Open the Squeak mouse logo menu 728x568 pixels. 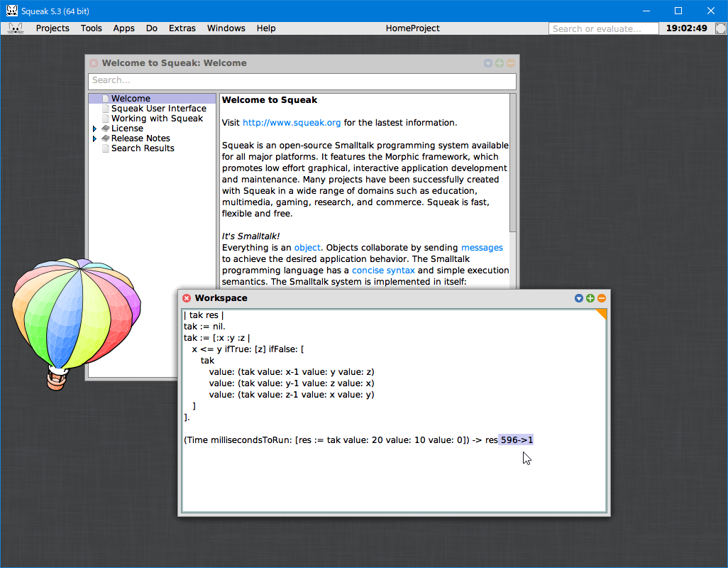click(x=16, y=28)
